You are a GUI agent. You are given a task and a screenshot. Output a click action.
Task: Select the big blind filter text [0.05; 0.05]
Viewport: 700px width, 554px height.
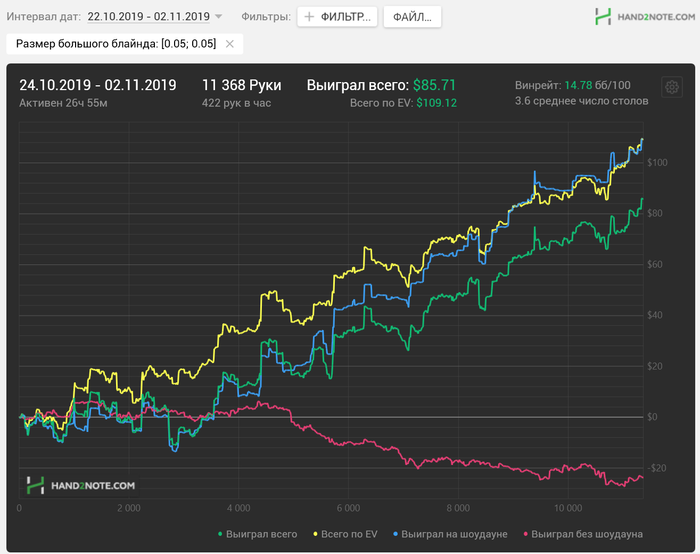pos(188,44)
